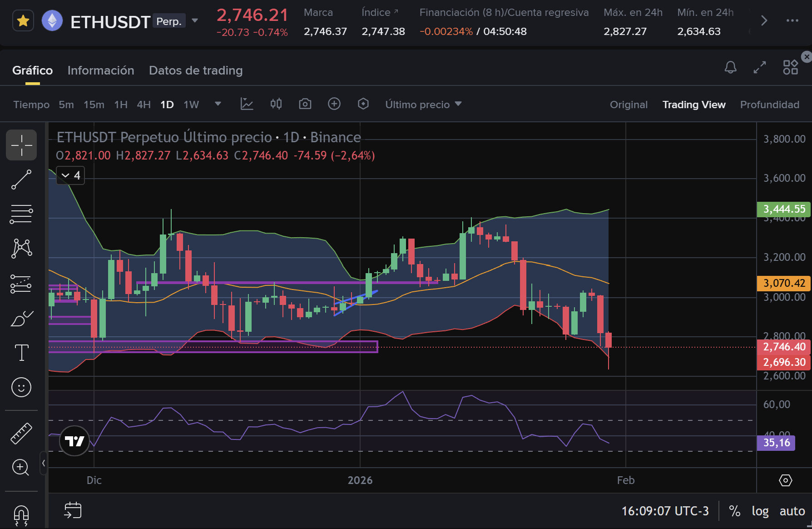Click the camera snapshot icon

tap(305, 104)
